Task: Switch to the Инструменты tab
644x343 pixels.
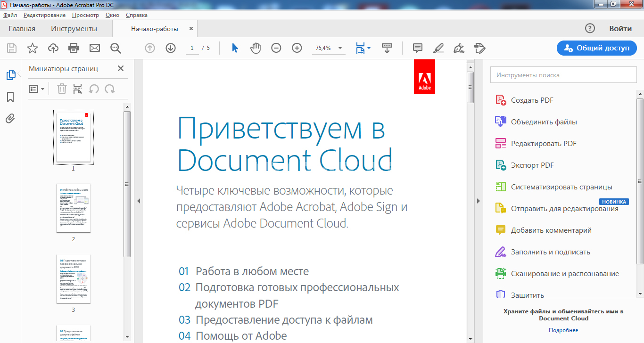Action: coord(74,29)
